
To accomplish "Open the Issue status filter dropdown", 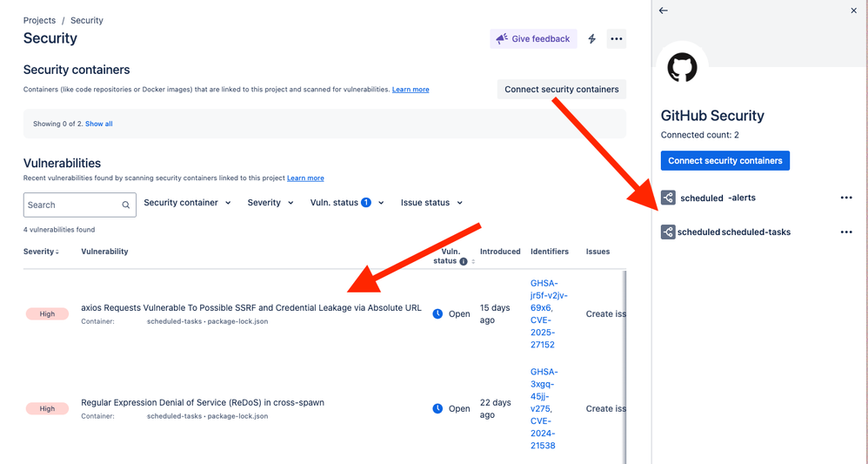I will click(x=431, y=203).
